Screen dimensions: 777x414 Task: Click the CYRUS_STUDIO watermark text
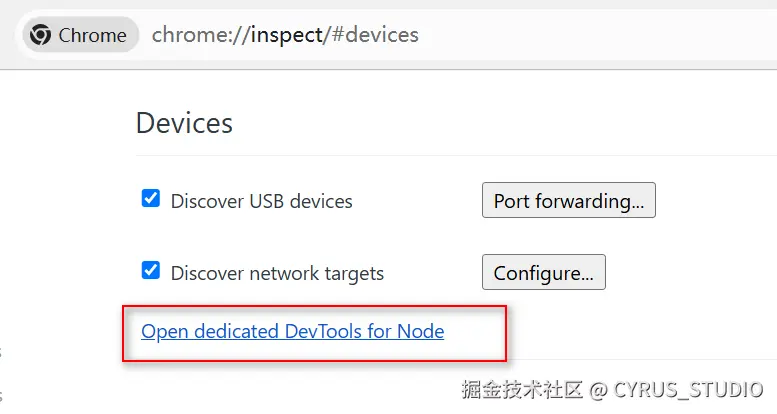(689, 389)
